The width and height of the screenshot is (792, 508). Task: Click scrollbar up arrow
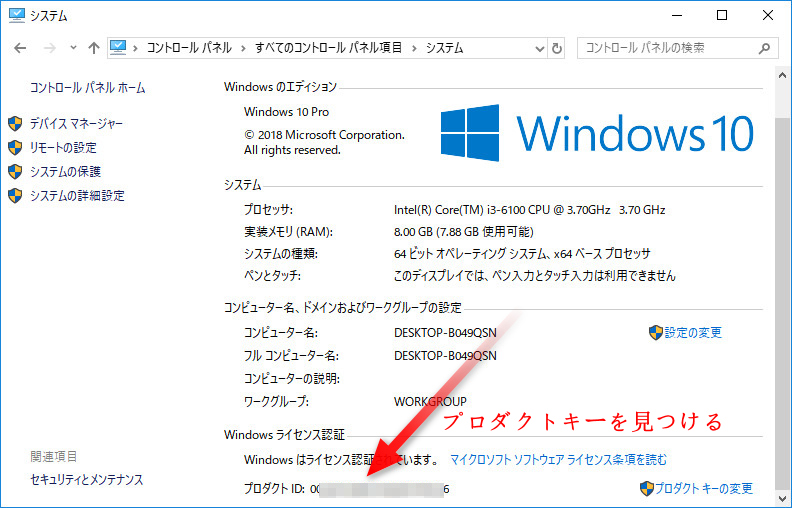point(782,76)
